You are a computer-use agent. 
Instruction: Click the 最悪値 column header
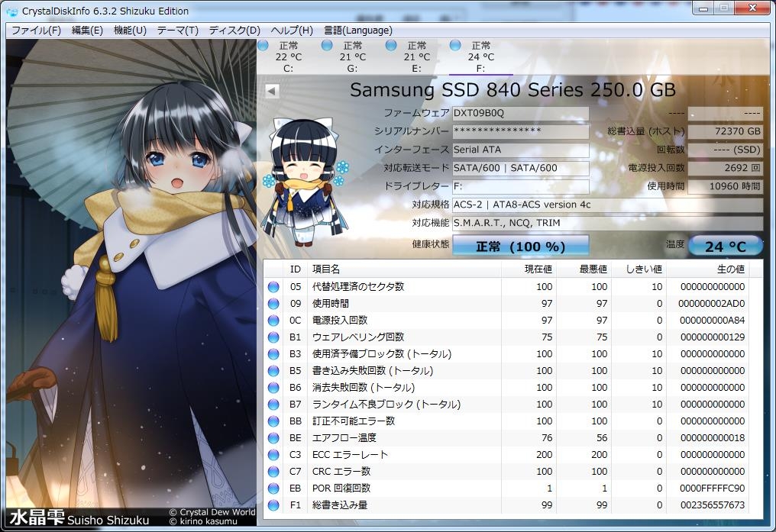click(584, 269)
